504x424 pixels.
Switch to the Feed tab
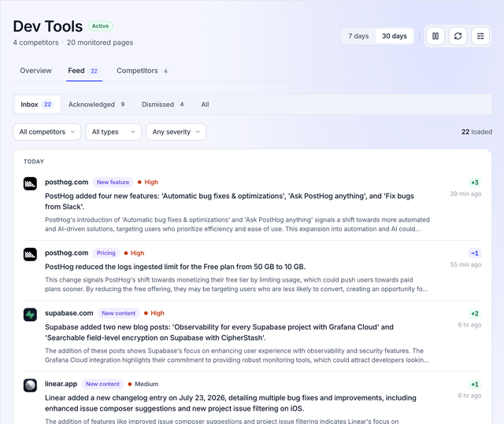click(x=84, y=71)
